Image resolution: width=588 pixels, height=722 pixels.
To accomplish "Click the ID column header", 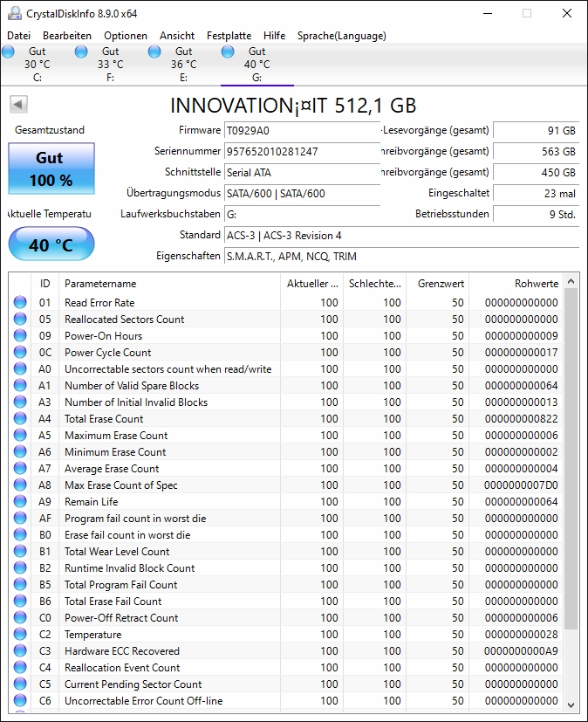I will point(44,283).
